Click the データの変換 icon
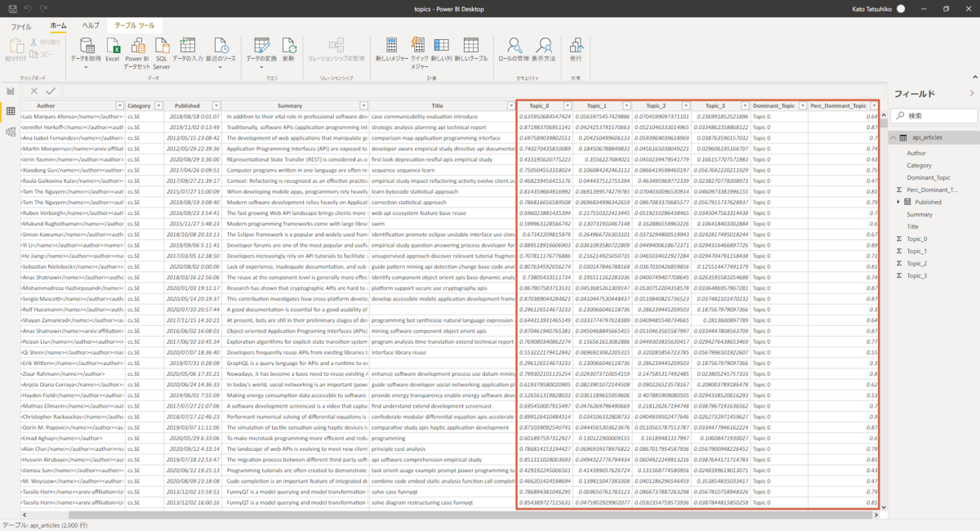This screenshot has width=980, height=531. pyautogui.click(x=261, y=45)
